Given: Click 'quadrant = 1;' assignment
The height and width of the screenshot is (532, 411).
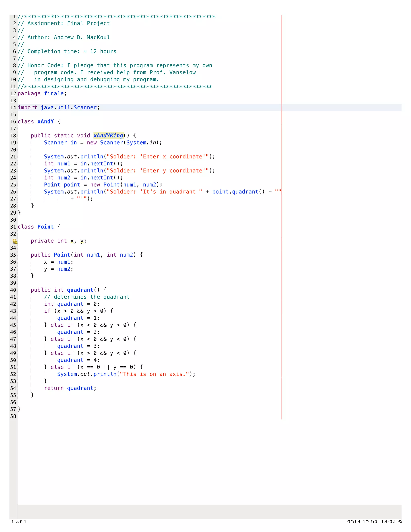Looking at the screenshot, I should pos(78,318).
